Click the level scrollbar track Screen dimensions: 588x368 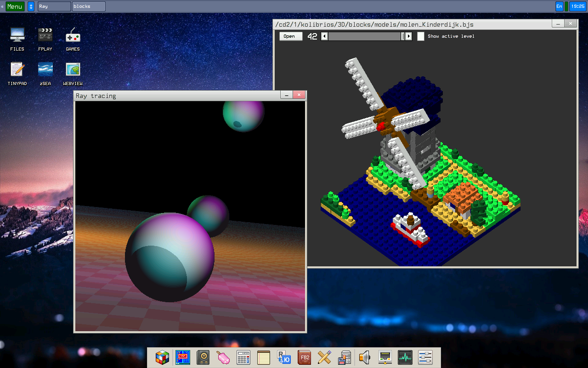[363, 36]
